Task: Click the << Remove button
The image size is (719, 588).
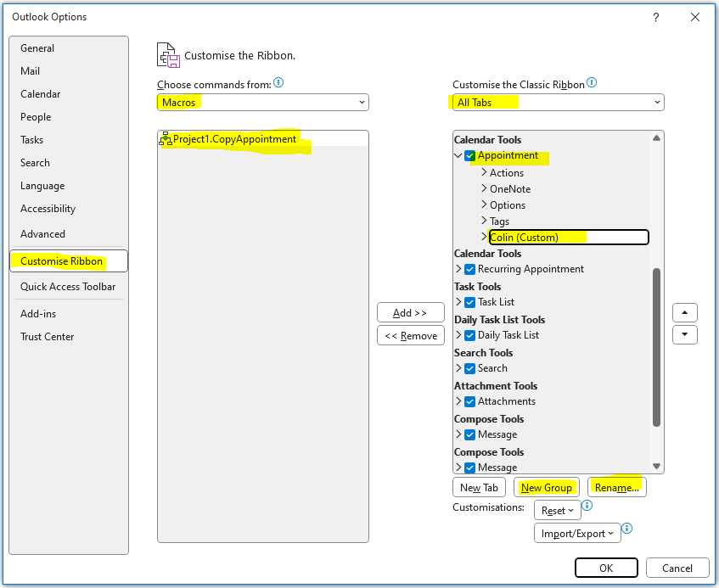Action: coord(410,335)
